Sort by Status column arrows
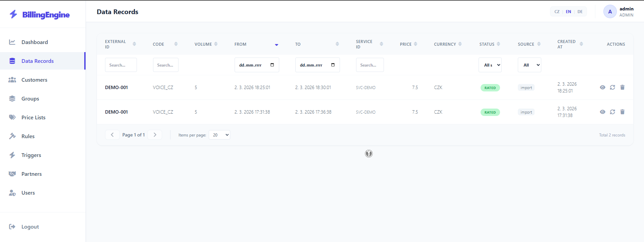 point(498,44)
